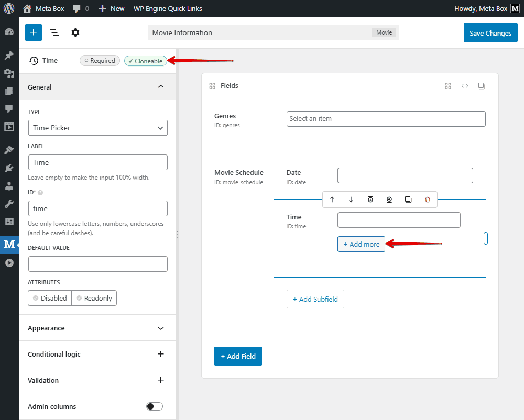The height and width of the screenshot is (420, 524).
Task: Click the blue plus add-field icon
Action: point(33,32)
